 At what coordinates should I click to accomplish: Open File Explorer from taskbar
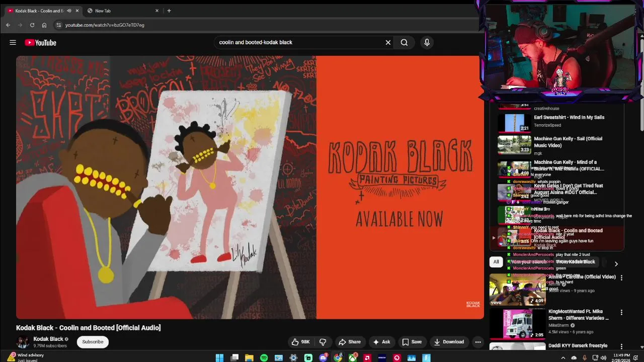(x=249, y=358)
